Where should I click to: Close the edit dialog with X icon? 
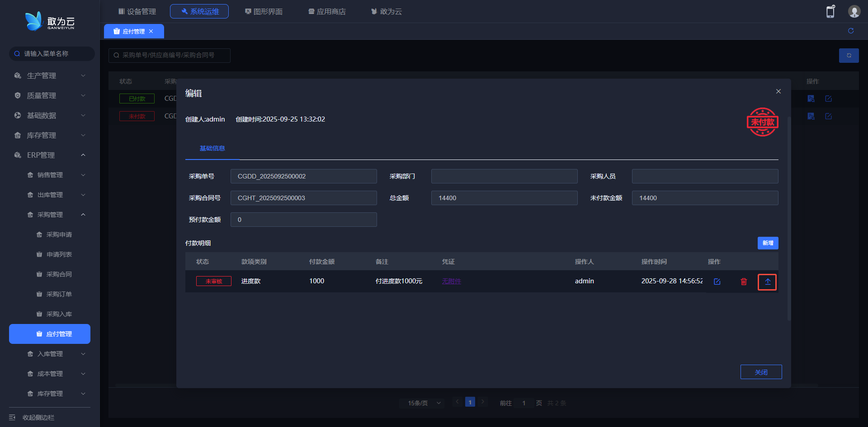coord(778,91)
